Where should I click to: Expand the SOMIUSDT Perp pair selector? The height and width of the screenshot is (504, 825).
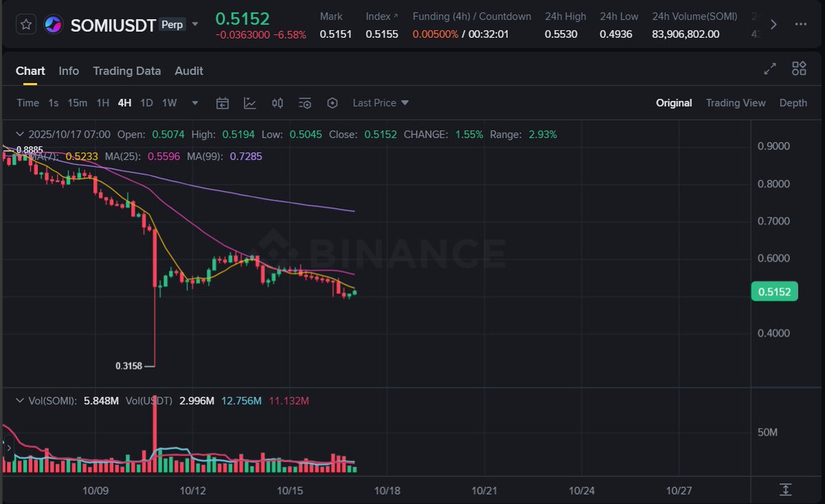[x=195, y=25]
